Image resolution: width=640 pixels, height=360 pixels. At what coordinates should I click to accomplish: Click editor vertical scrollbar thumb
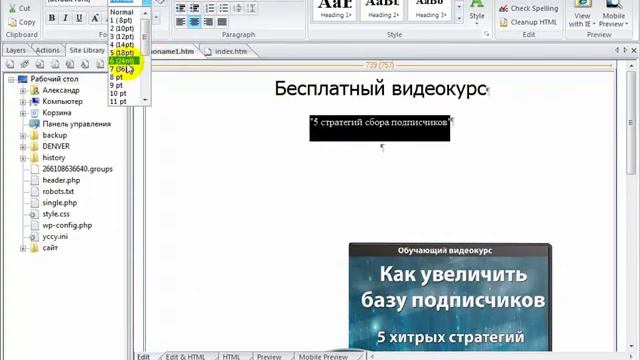click(631, 122)
